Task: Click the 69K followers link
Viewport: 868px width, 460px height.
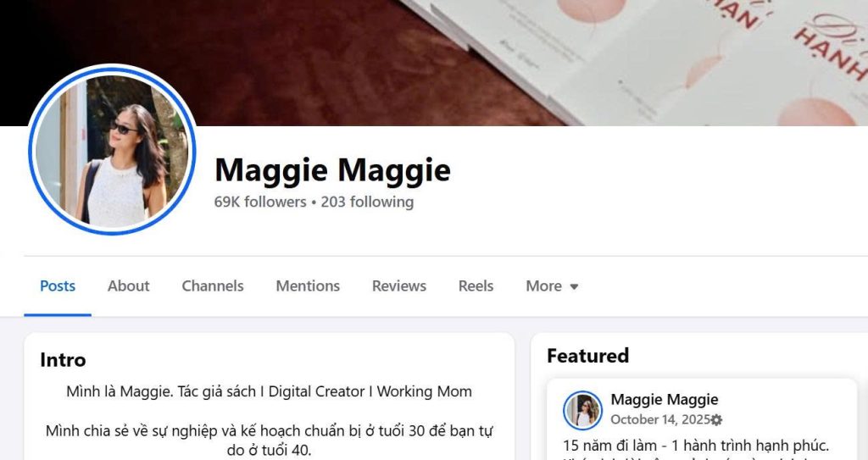Action: (x=260, y=202)
